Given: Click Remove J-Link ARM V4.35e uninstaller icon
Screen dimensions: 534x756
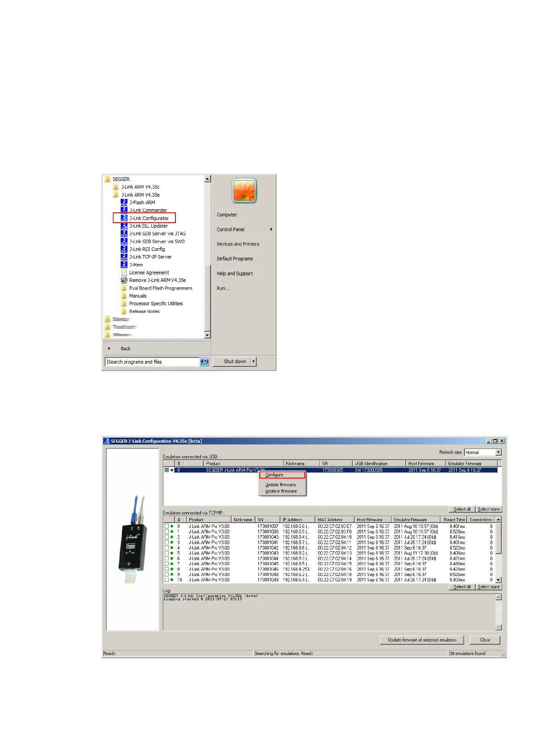Looking at the screenshot, I should [x=124, y=280].
